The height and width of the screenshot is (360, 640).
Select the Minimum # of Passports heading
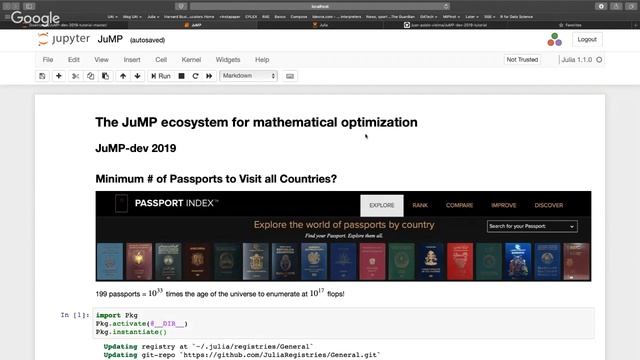[216, 179]
